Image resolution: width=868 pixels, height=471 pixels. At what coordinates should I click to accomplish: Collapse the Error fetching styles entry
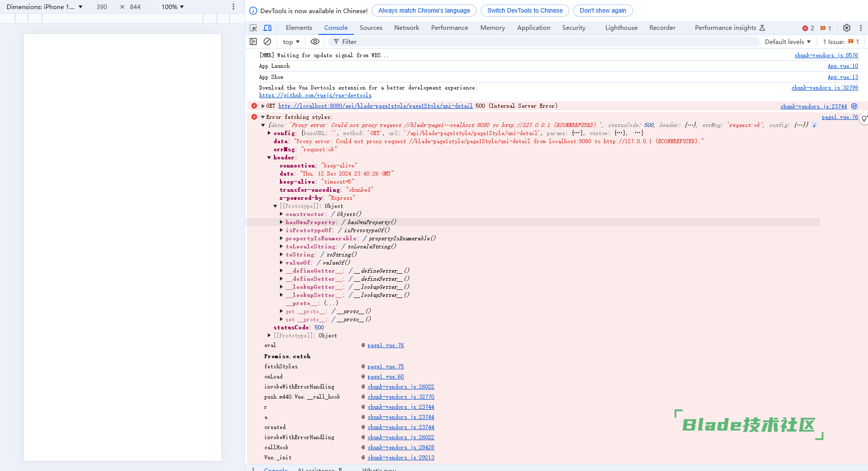pos(263,117)
